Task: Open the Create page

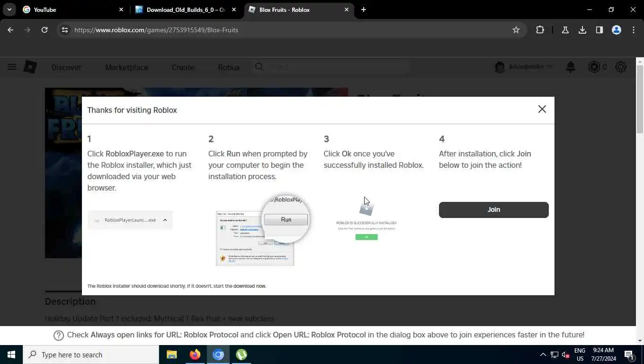Action: click(183, 67)
